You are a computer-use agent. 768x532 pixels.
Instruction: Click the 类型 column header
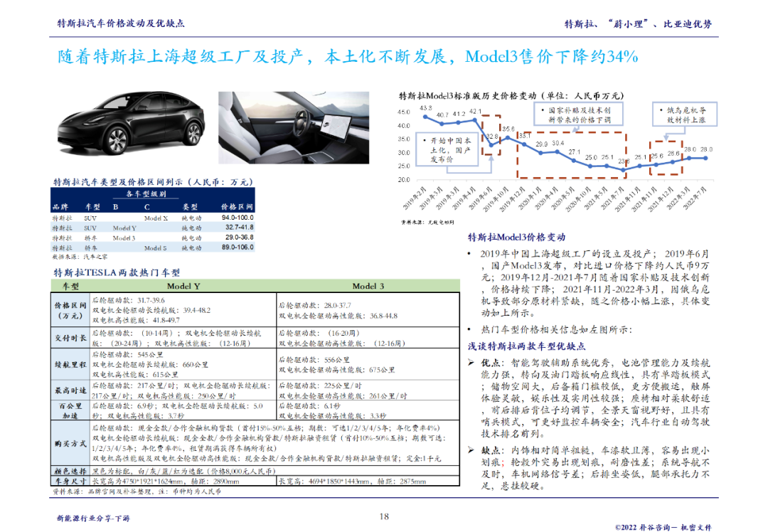pyautogui.click(x=190, y=207)
